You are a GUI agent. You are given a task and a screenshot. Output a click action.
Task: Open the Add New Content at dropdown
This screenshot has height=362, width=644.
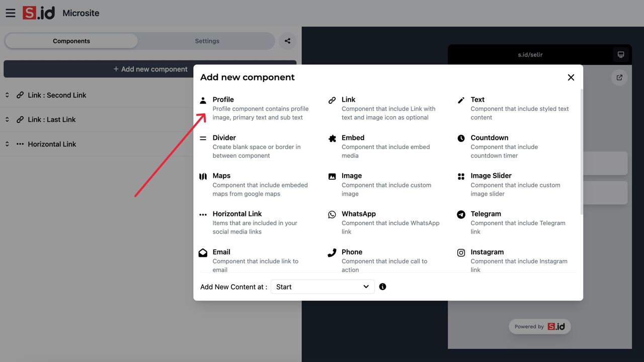click(x=323, y=286)
